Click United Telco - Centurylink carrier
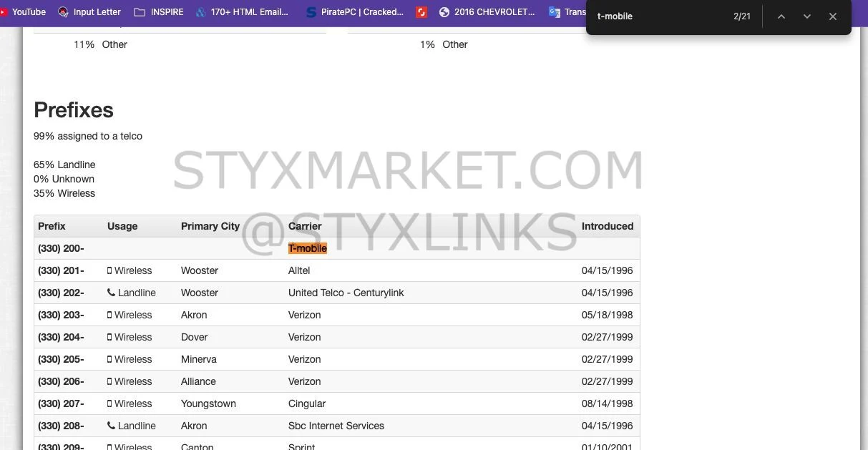This screenshot has height=450, width=868. tap(346, 293)
